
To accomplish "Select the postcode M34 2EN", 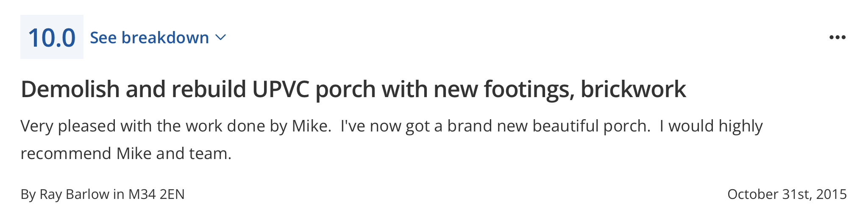I will point(156,194).
